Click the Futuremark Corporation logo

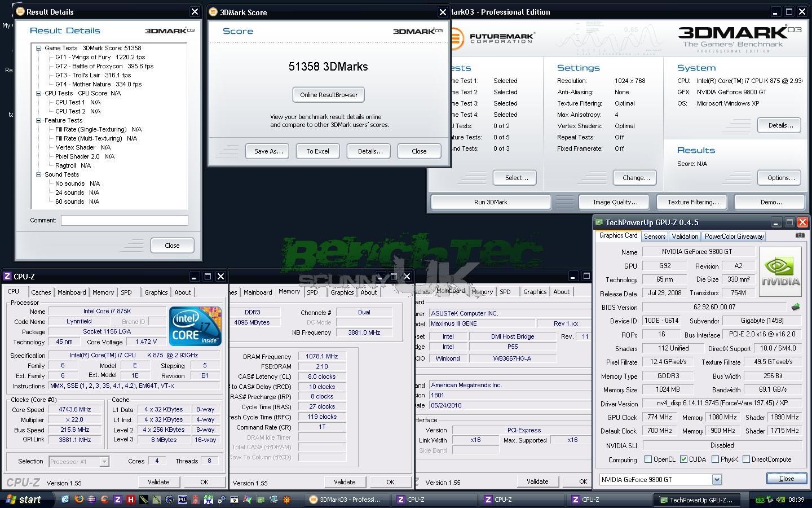tap(491, 38)
